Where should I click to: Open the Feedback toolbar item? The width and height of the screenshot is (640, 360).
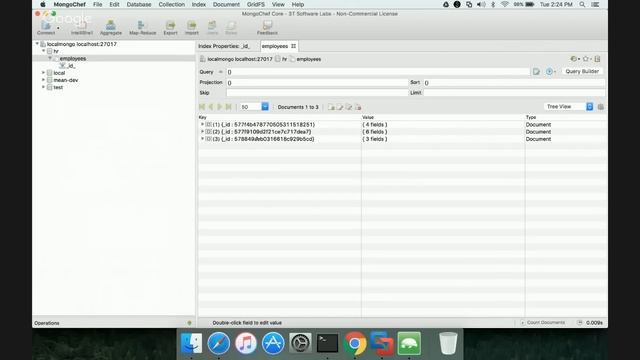click(x=267, y=27)
